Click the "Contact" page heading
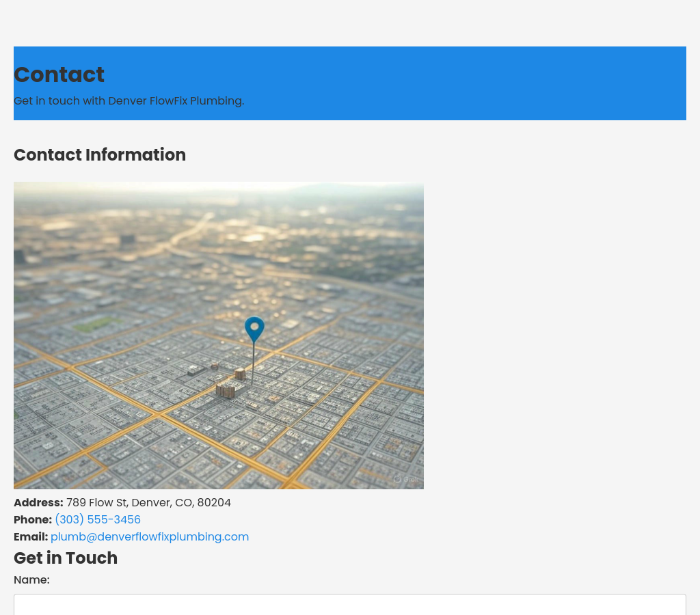The image size is (700, 615). (59, 74)
